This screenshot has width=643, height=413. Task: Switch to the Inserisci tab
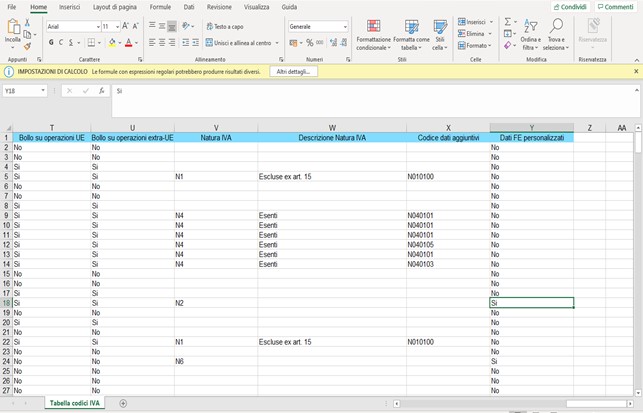(x=69, y=7)
